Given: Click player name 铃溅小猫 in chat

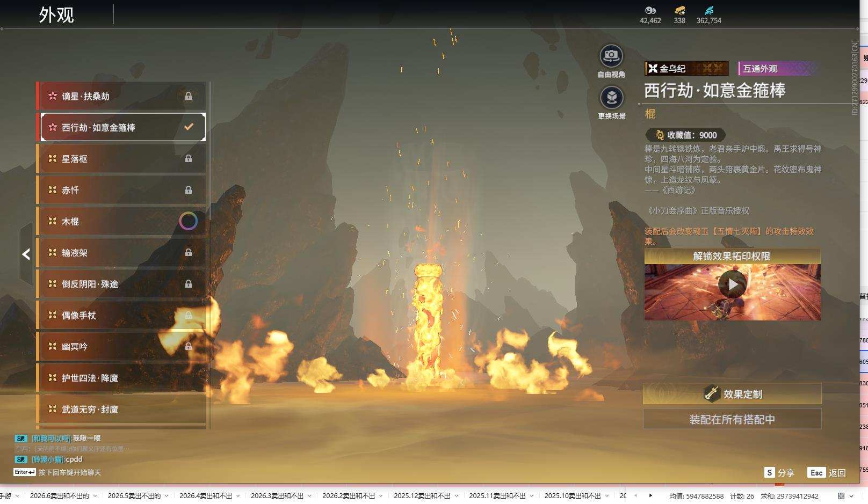Looking at the screenshot, I should (x=47, y=459).
